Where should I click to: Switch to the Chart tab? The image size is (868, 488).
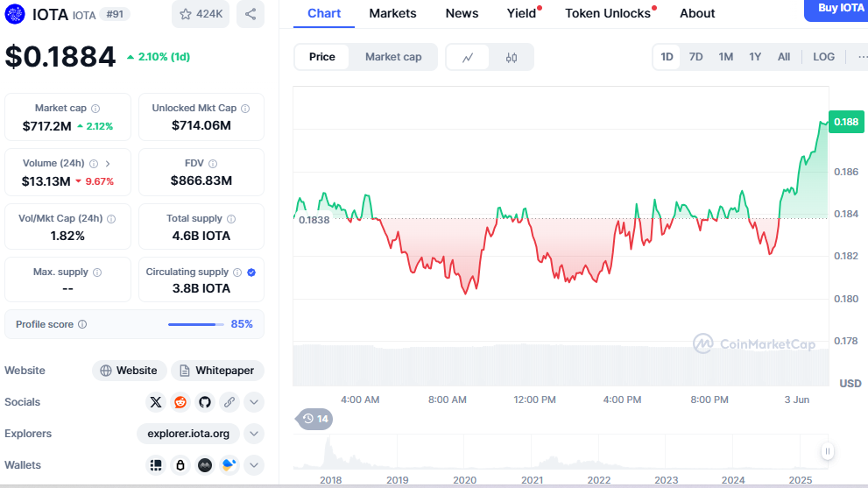pos(324,13)
